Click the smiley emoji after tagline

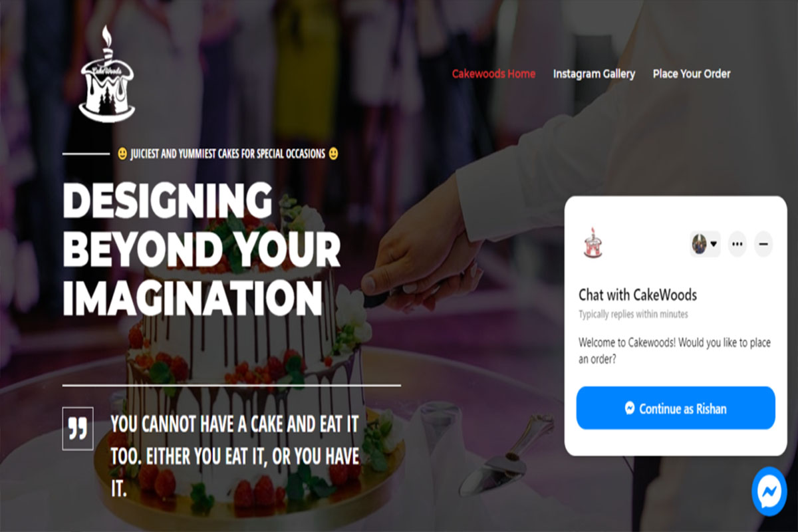pos(333,154)
